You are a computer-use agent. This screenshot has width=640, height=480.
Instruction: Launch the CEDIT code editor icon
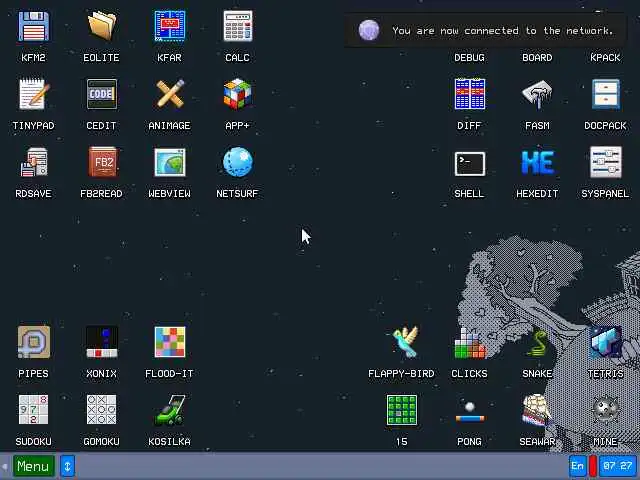[101, 94]
